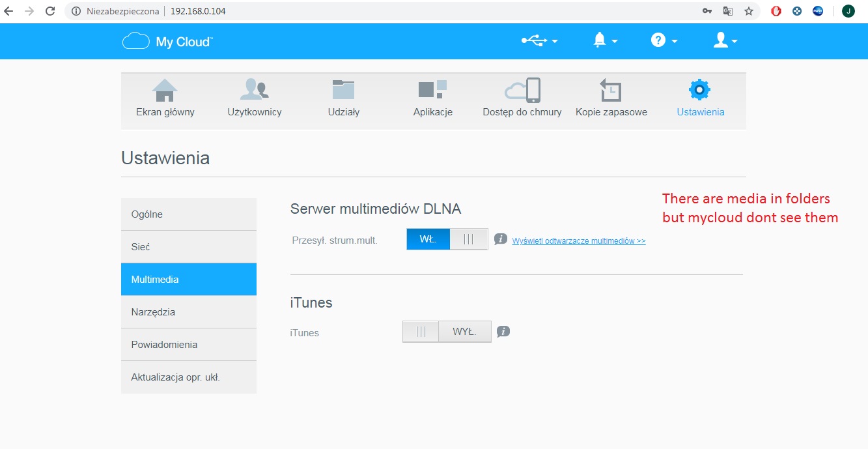
Task: Select the Narzędzia sidebar entry
Action: click(188, 311)
